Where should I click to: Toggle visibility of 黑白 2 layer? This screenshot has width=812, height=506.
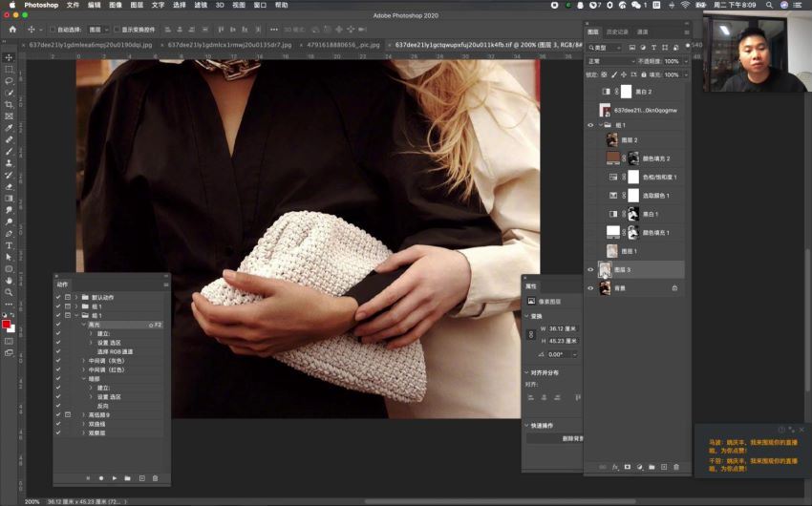(590, 92)
